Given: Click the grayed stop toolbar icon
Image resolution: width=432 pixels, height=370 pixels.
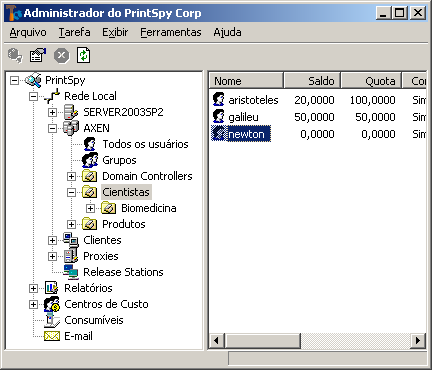Looking at the screenshot, I should tap(62, 55).
